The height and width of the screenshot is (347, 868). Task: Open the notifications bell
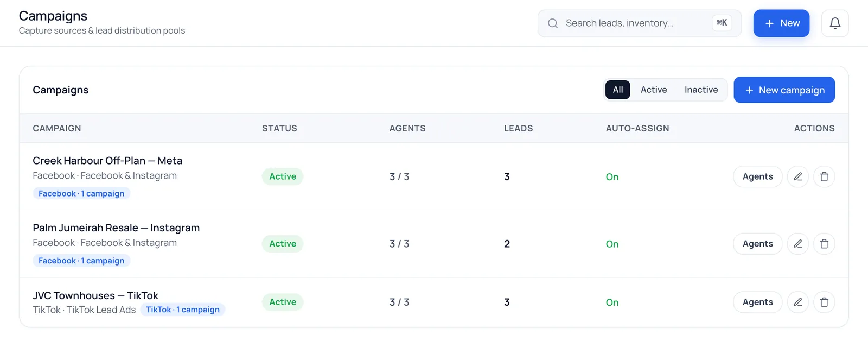pos(835,23)
